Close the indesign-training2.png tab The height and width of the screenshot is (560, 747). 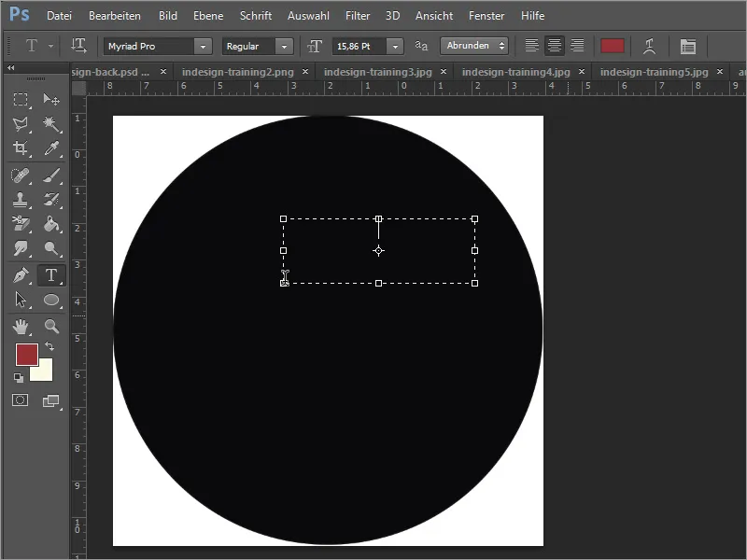(305, 72)
